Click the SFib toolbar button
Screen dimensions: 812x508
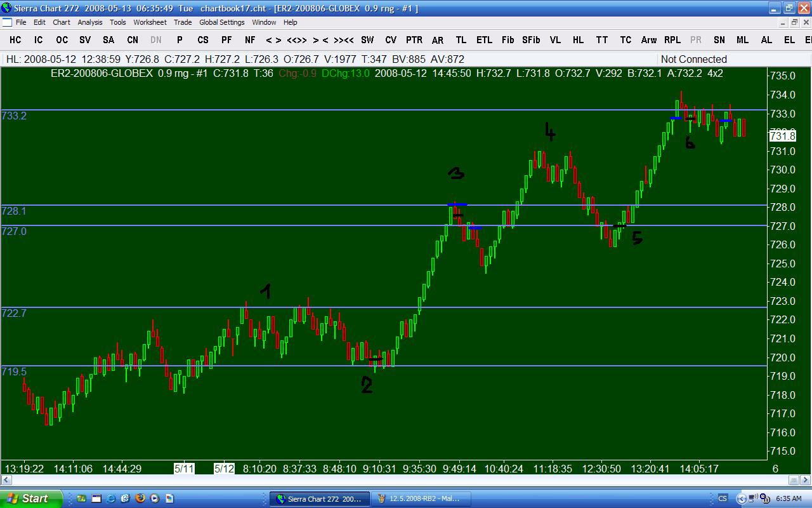tap(531, 39)
